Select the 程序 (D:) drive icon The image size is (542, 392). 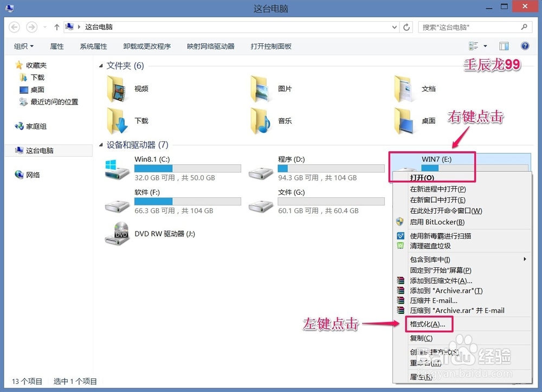[x=261, y=173]
